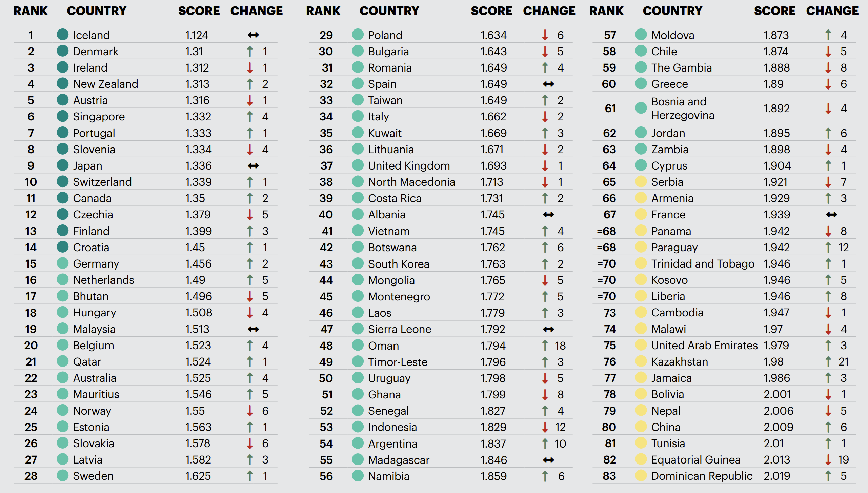
Task: Click the country name United Arab Emirates
Action: pos(705,346)
